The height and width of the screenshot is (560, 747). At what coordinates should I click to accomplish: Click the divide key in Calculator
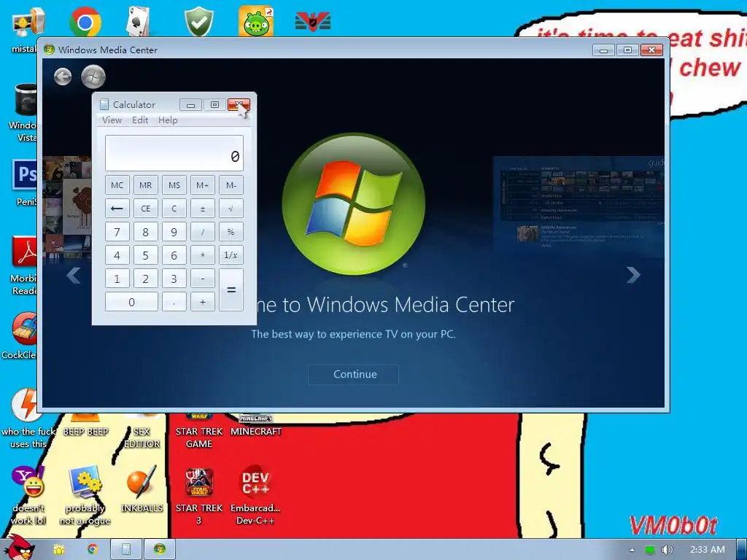click(203, 232)
